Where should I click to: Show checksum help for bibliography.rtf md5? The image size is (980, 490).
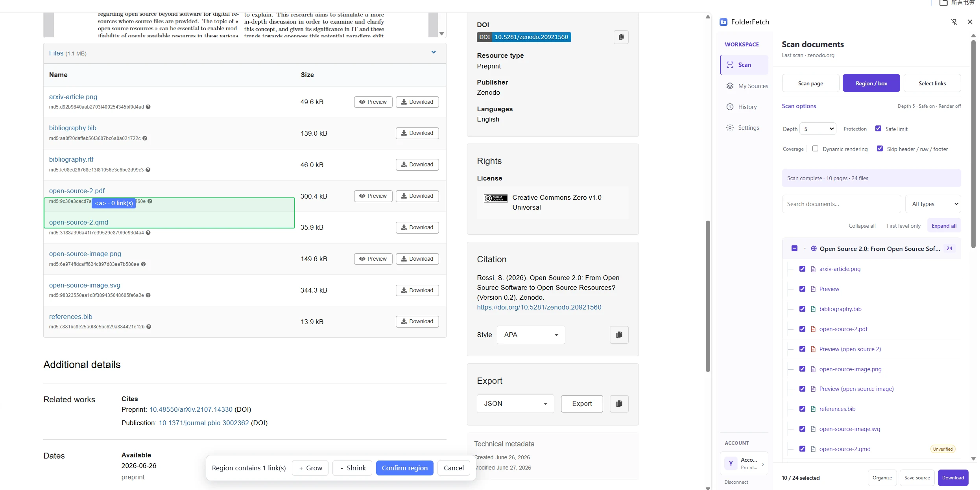[148, 170]
